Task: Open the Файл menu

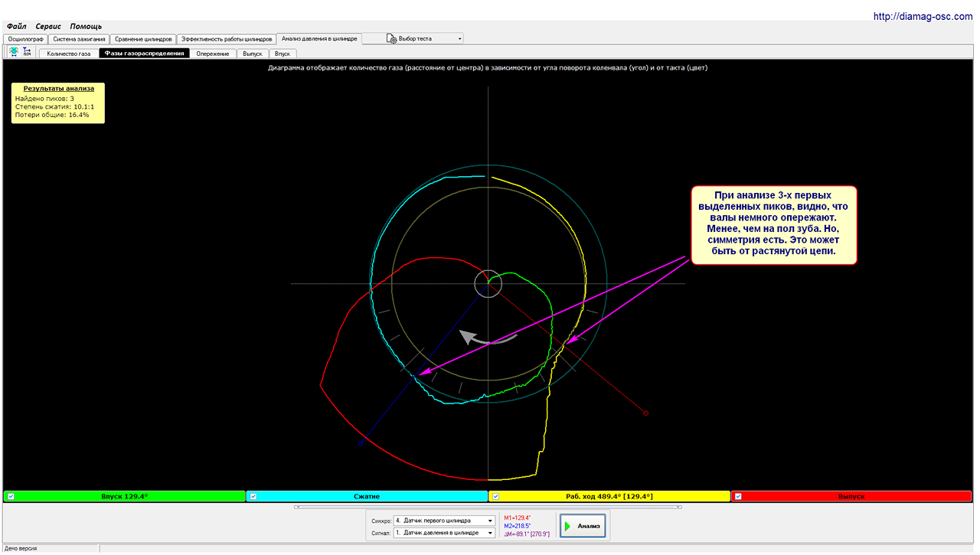Action: tap(16, 26)
